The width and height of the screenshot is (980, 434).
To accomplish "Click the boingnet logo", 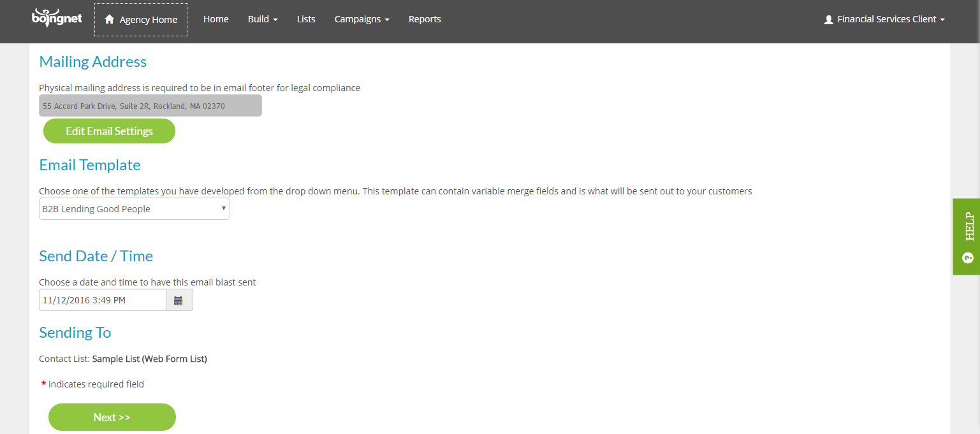I will pyautogui.click(x=57, y=18).
